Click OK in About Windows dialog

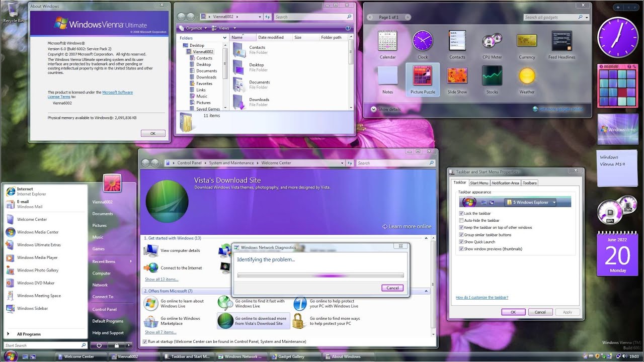tap(153, 133)
